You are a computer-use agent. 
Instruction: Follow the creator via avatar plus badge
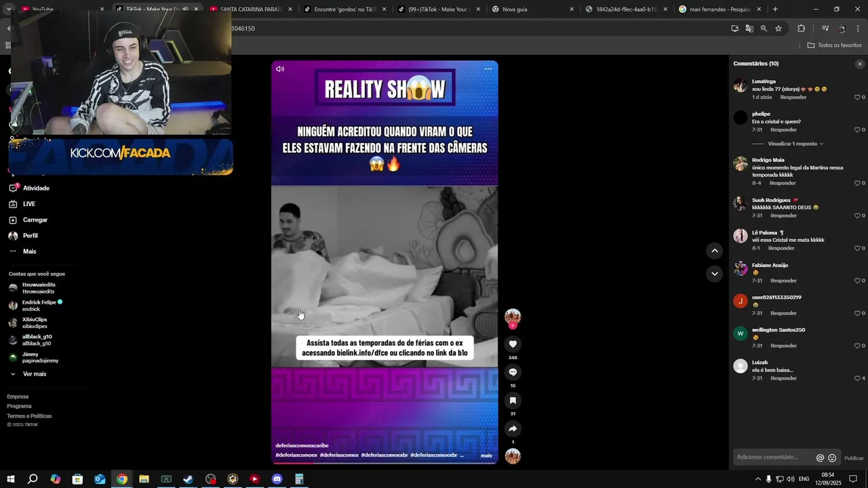point(513,326)
